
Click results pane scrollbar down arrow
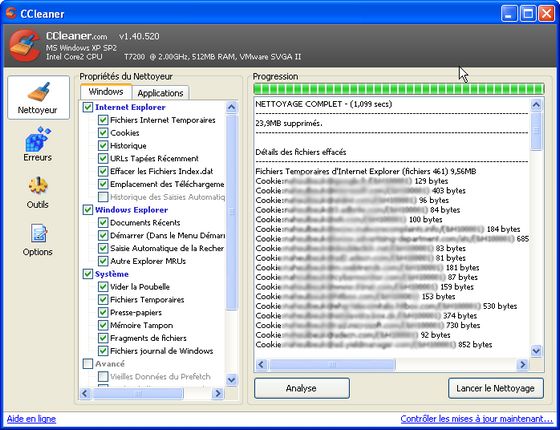coord(536,350)
